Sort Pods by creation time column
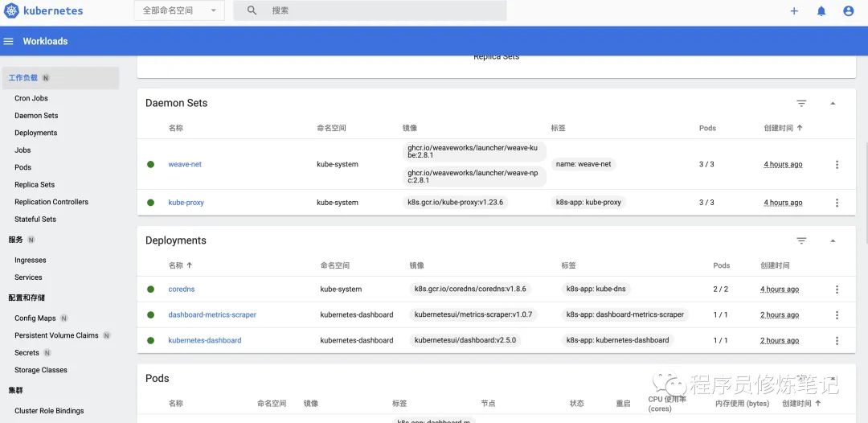868x423 pixels. (801, 404)
